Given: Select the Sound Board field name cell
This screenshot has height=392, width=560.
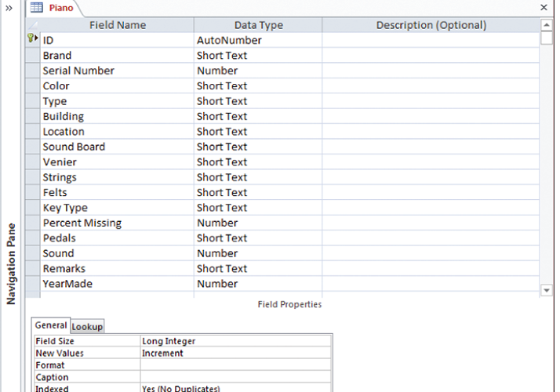Looking at the screenshot, I should point(117,147).
